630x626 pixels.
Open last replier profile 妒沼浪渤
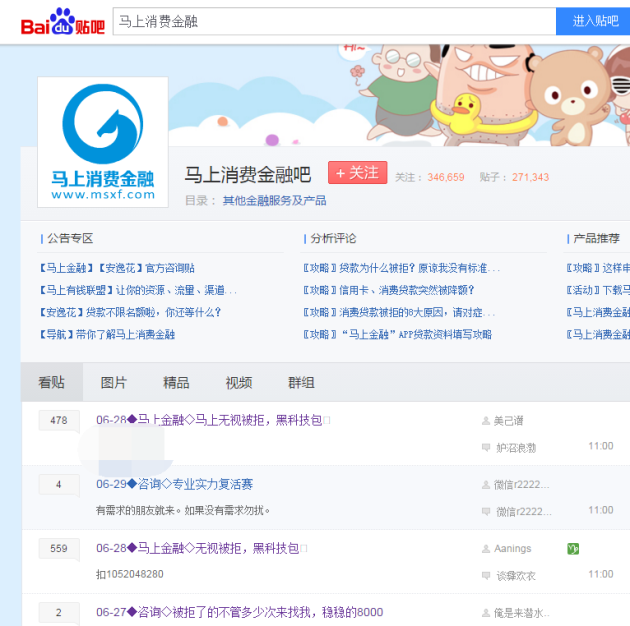point(516,448)
